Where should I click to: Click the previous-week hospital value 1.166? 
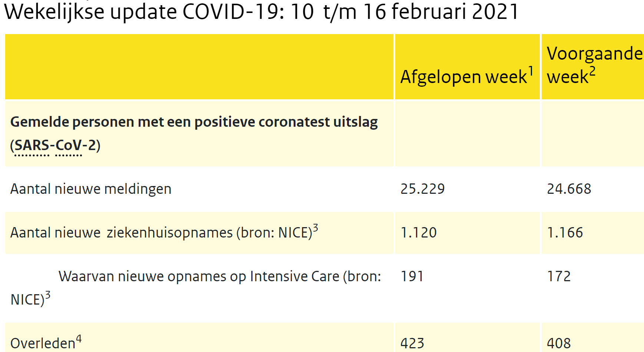tap(565, 233)
